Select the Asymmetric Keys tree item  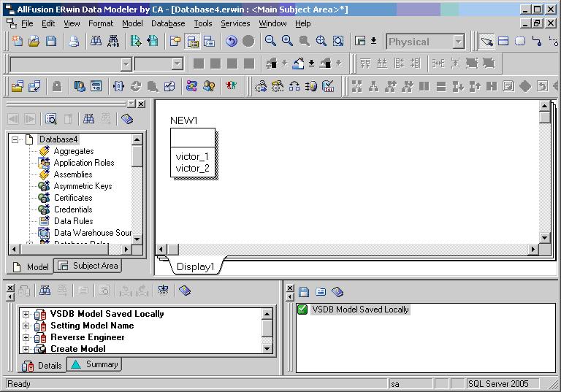83,186
